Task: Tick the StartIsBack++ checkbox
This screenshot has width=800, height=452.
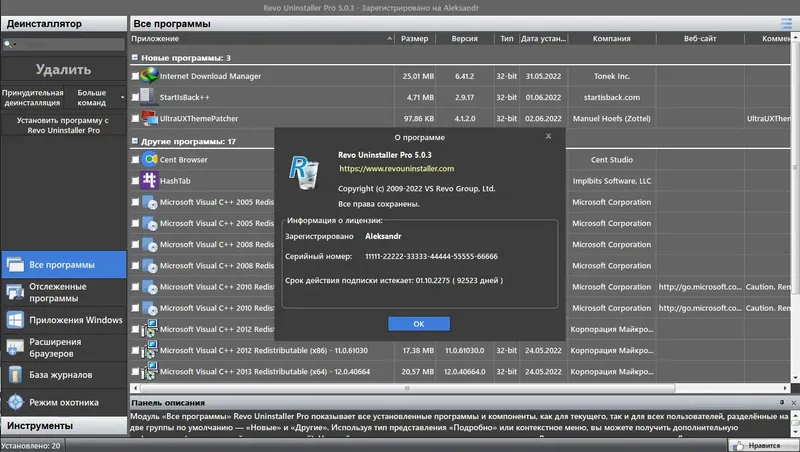Action: click(135, 97)
